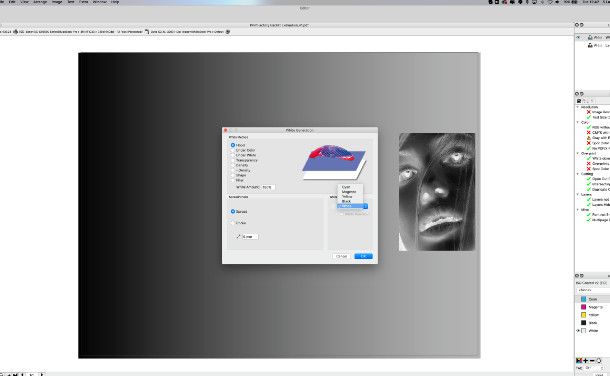
Task: Collapse the Resolution group in preflight tree
Action: (x=578, y=107)
